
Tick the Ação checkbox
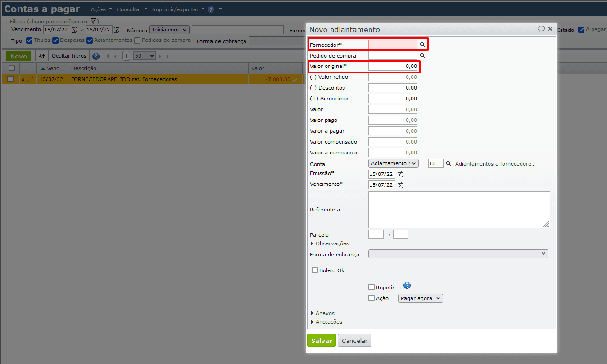pyautogui.click(x=371, y=298)
